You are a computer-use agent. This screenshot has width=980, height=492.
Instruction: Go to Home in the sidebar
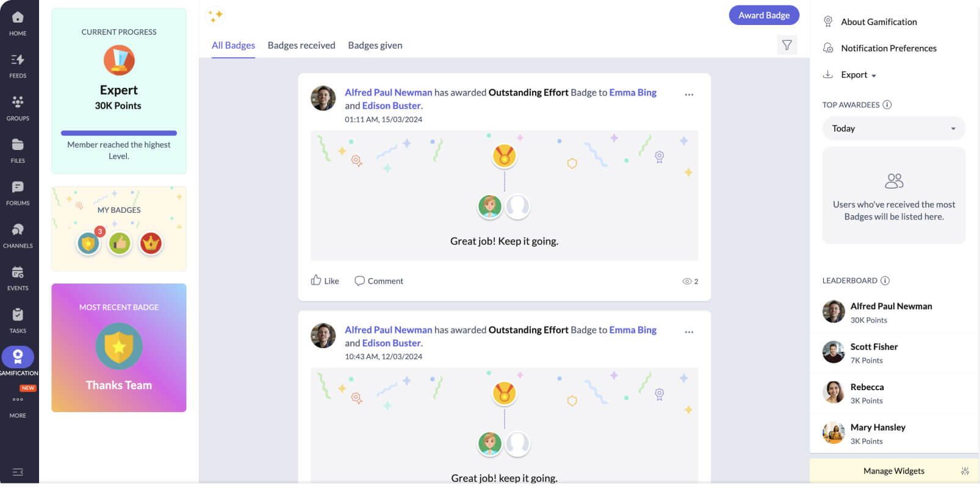(x=18, y=23)
